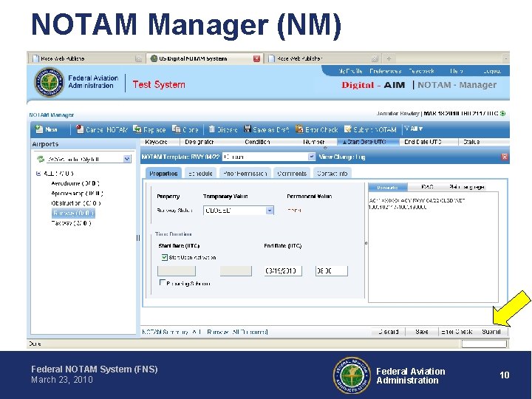Viewport: 532px width, 399px height.
Task: Click the End Date time field
Action: [x=332, y=270]
